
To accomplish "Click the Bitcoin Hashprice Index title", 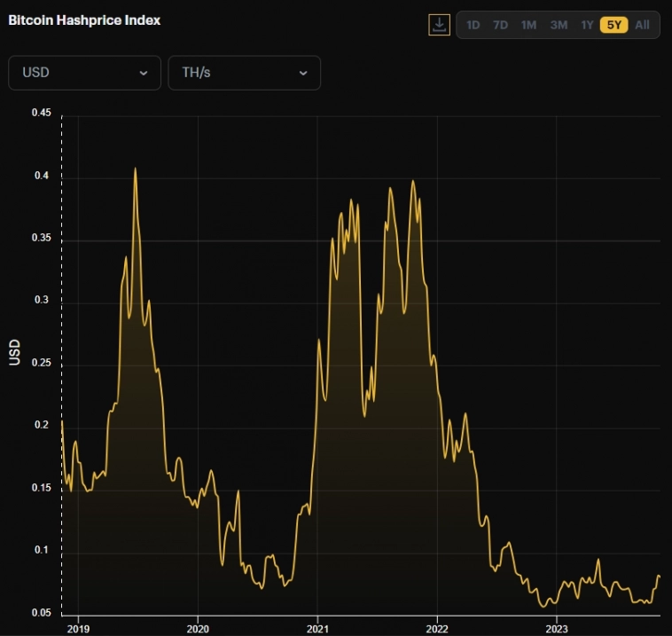I will [84, 20].
